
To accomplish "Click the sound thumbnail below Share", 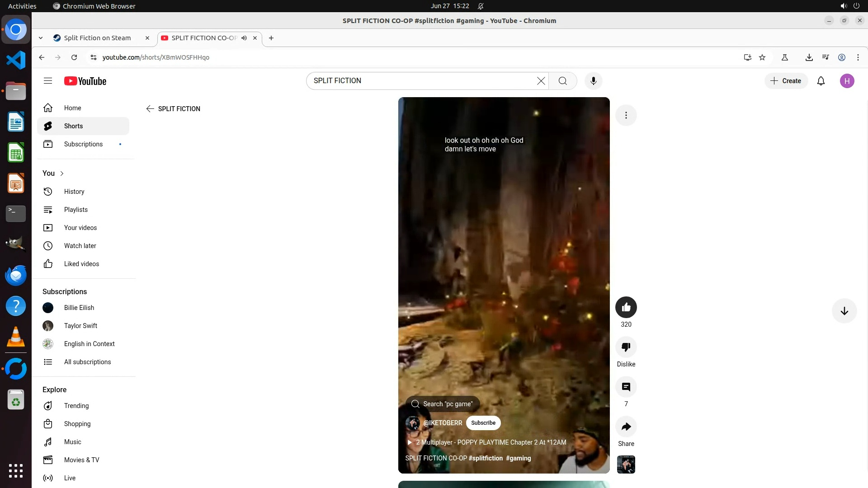I will 626,465.
